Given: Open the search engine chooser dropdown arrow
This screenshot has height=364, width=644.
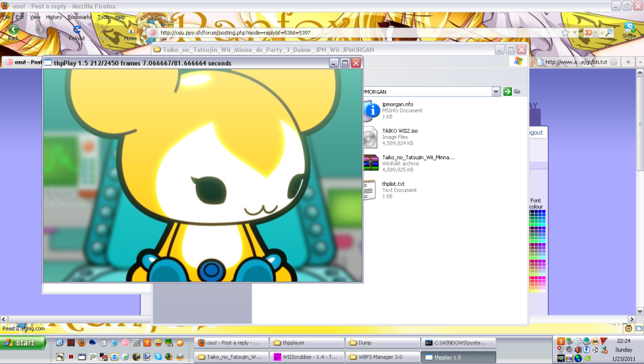Looking at the screenshot, I should (x=595, y=33).
